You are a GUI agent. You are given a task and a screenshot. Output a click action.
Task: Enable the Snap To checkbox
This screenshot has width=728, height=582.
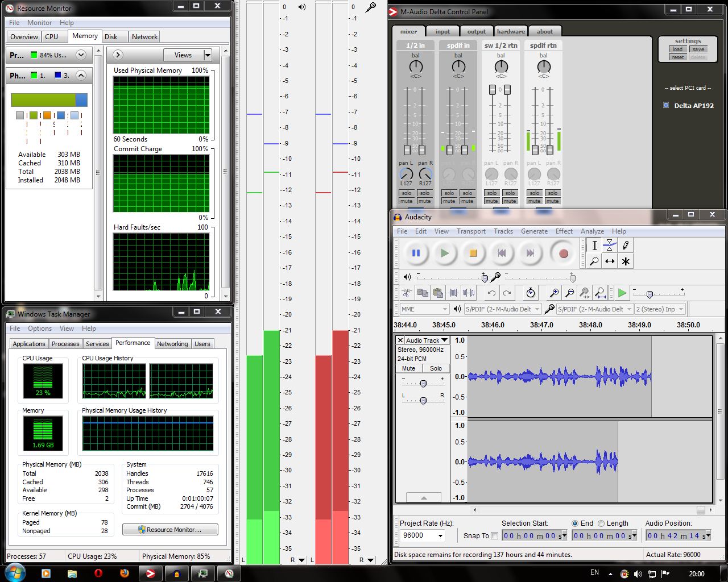tap(494, 535)
